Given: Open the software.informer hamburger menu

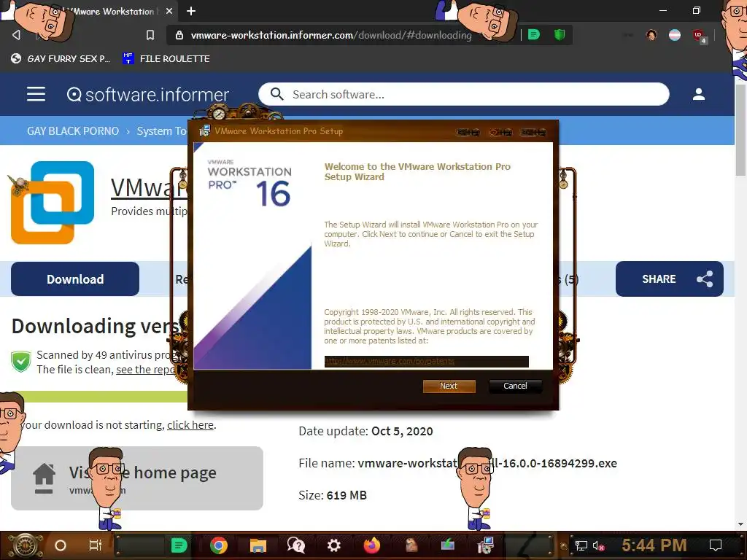Looking at the screenshot, I should click(36, 94).
